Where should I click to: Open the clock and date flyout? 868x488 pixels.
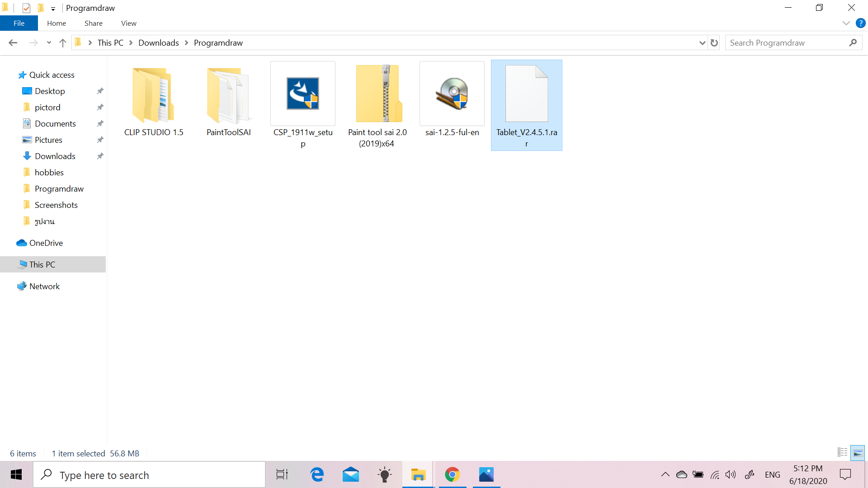pyautogui.click(x=808, y=475)
